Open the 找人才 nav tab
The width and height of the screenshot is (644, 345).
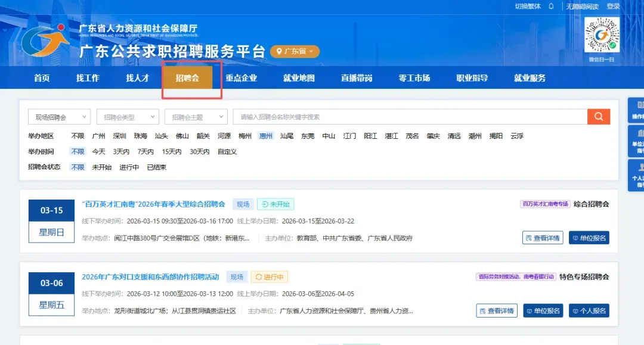tap(137, 78)
